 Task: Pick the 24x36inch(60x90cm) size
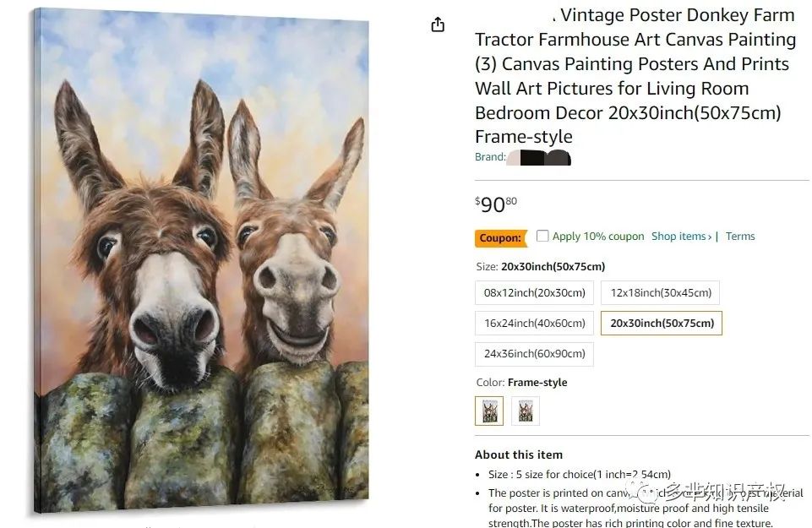(x=534, y=354)
